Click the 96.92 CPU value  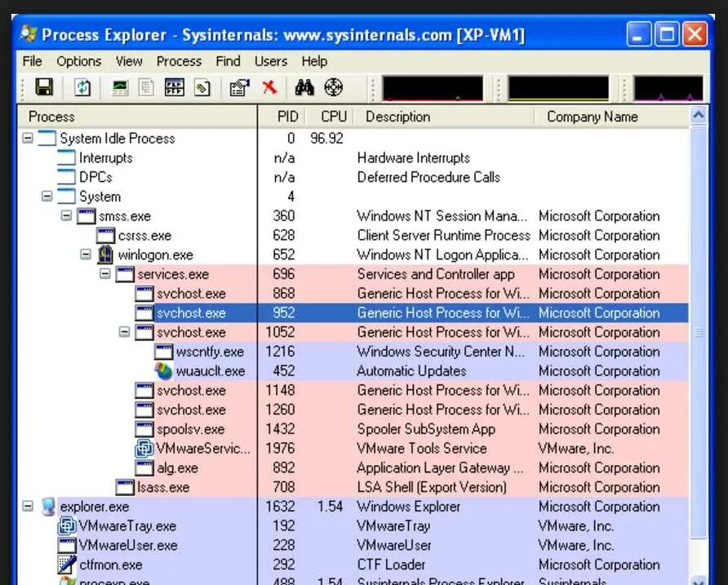click(326, 139)
